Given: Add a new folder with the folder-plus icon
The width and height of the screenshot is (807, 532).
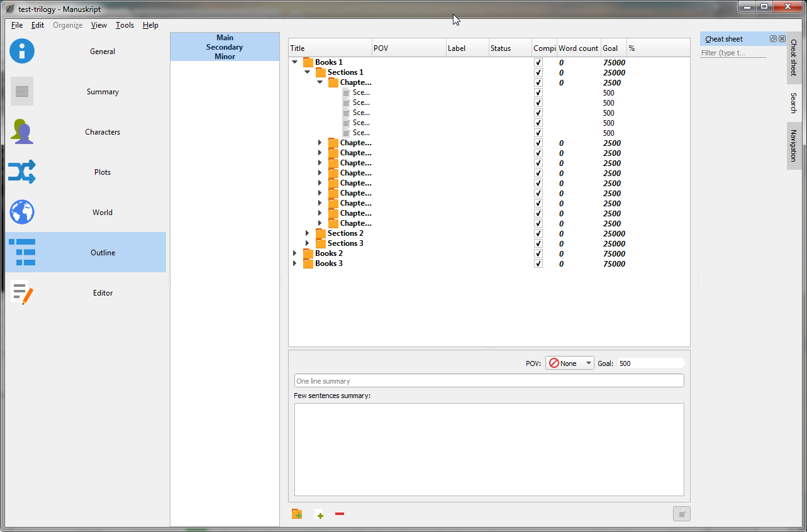Looking at the screenshot, I should pyautogui.click(x=297, y=514).
